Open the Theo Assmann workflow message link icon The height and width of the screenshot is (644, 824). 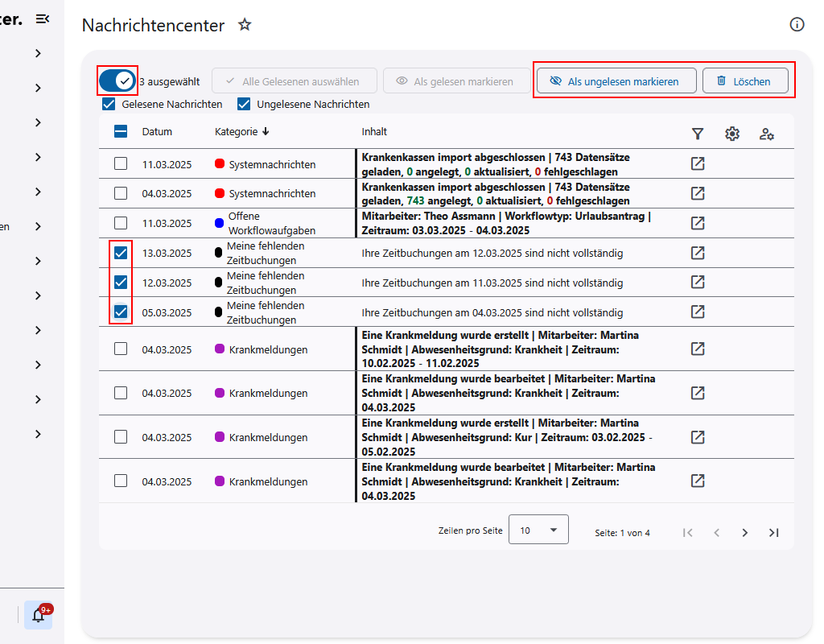[698, 223]
